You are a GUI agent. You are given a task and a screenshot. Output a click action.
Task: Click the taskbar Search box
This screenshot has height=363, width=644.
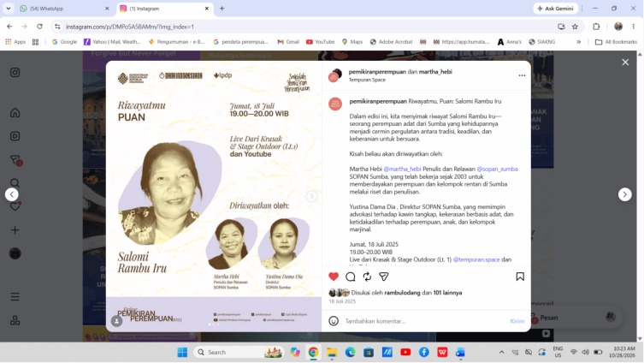point(239,353)
